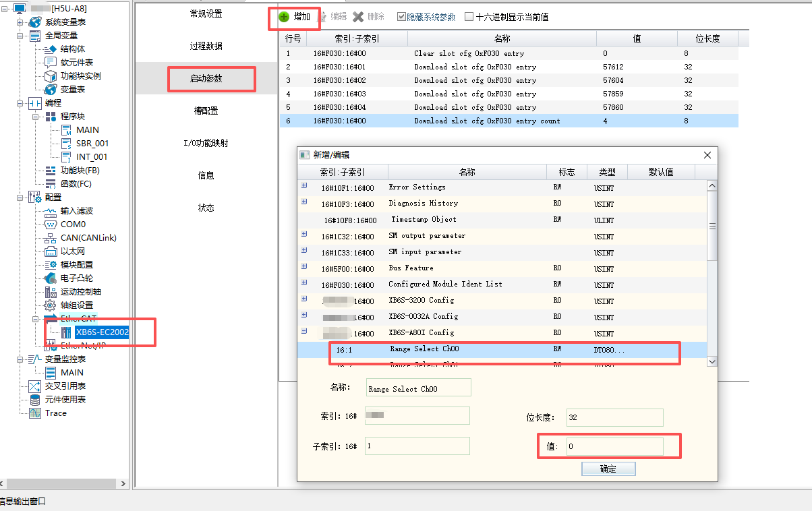Viewport: 812px width, 511px height.
Task: Uncheck the 隐藏系统参数 checkbox
Action: tap(401, 17)
